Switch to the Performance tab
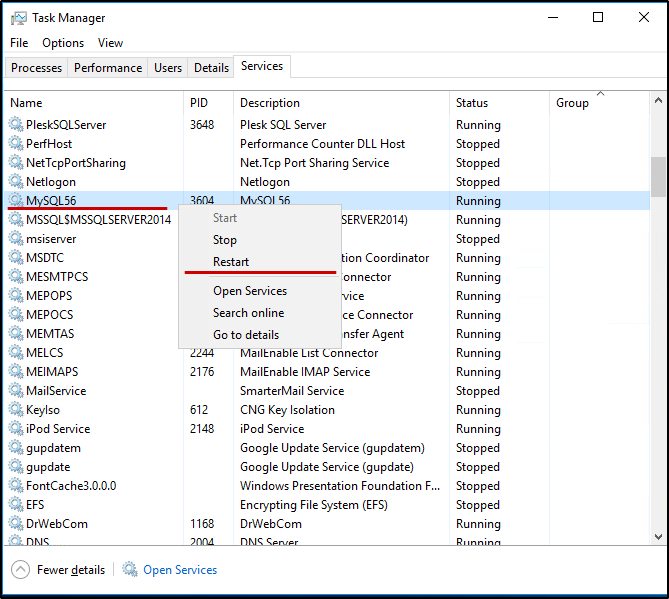This screenshot has width=669, height=599. (108, 68)
